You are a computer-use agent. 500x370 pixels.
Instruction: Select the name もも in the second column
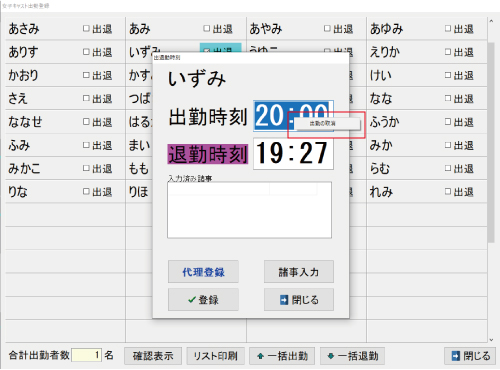click(139, 168)
